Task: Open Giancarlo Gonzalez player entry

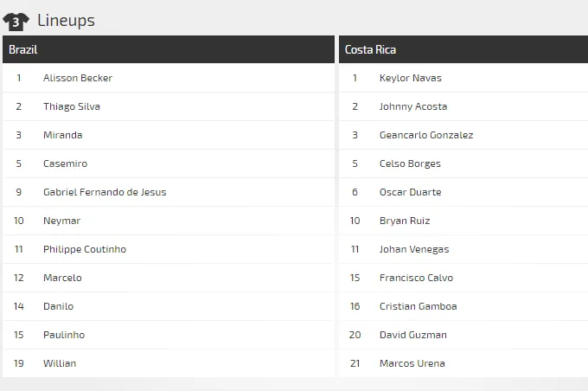Action: 426,135
